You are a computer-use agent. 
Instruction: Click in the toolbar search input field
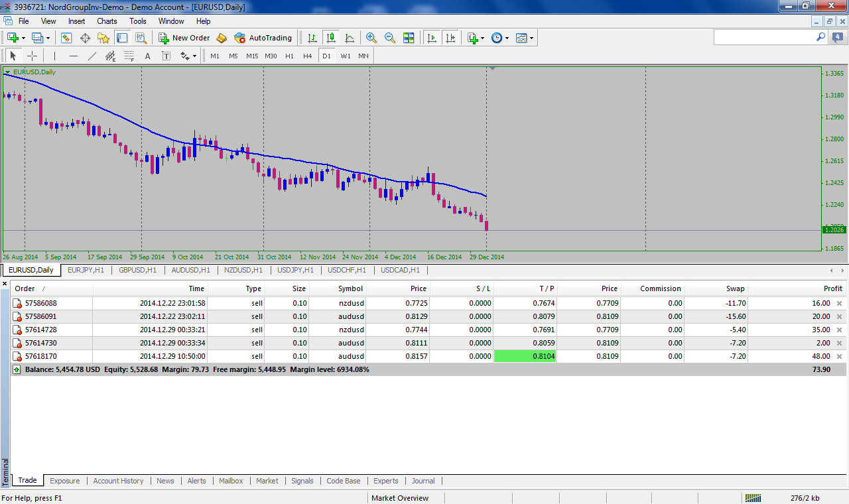click(764, 38)
